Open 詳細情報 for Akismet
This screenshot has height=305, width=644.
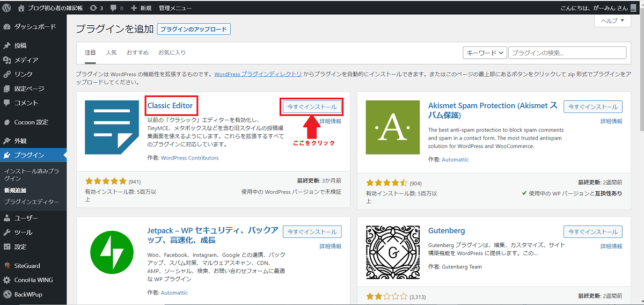click(x=611, y=121)
